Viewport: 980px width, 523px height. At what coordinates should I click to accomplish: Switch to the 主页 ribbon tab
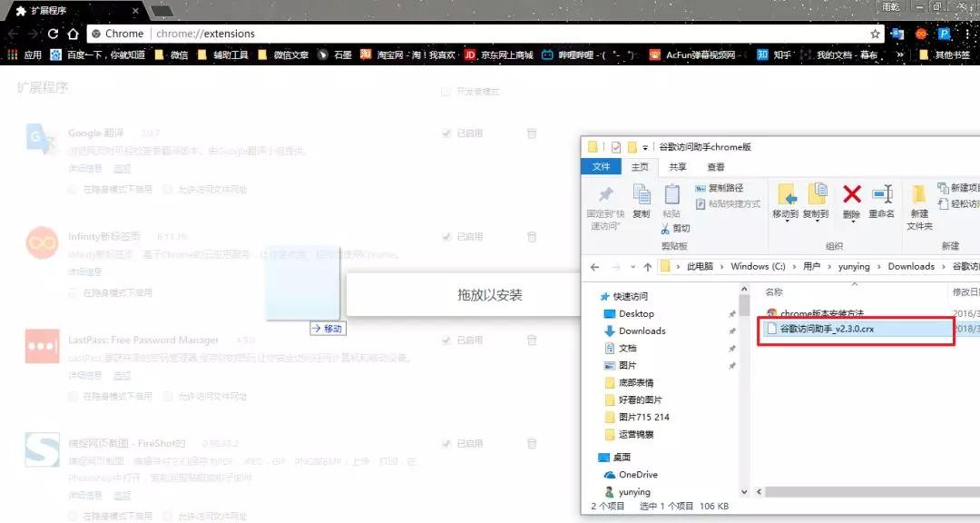point(640,167)
